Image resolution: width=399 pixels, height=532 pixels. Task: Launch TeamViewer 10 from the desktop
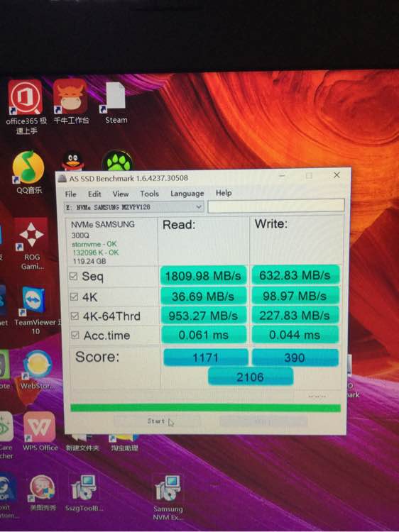tap(35, 310)
